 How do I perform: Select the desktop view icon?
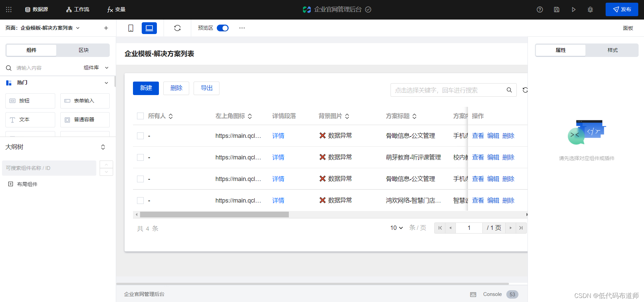(x=149, y=28)
